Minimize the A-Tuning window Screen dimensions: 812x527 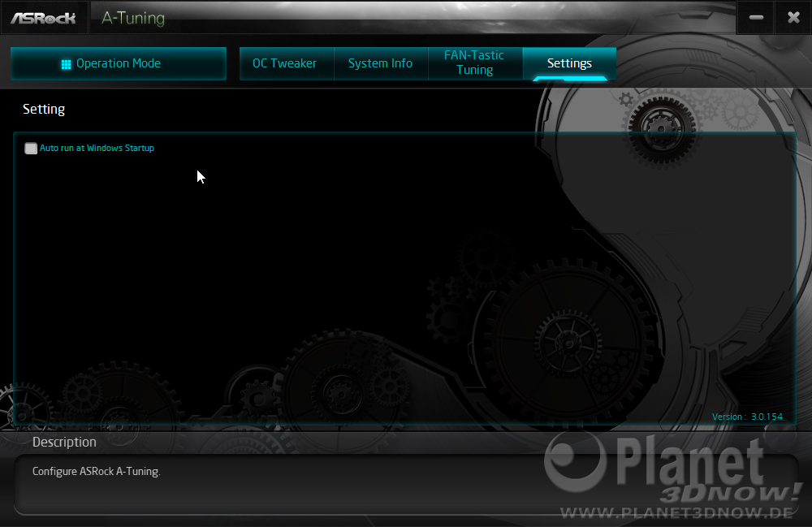click(756, 18)
